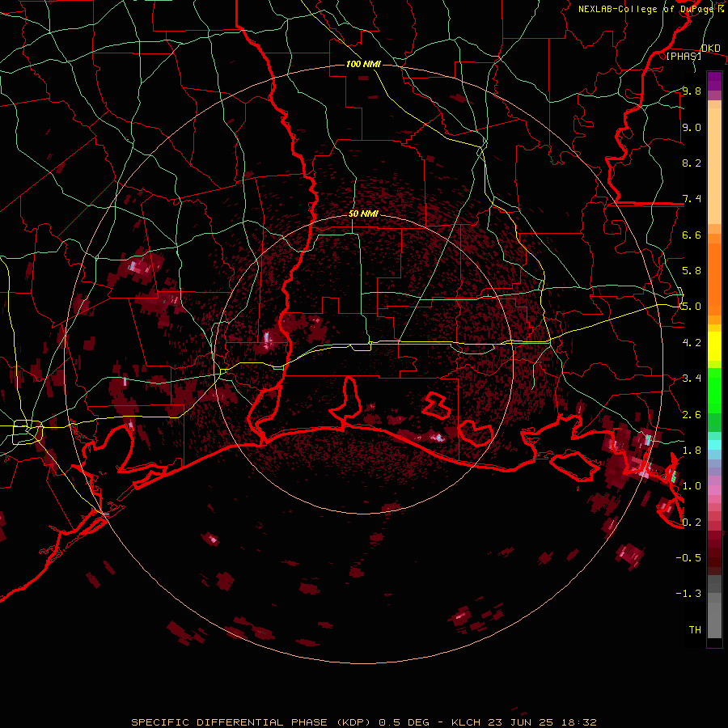Click the SPECIFIC DIFFERENTIAL PHASE (KDP) title text
The image size is (728, 728).
tap(251, 722)
